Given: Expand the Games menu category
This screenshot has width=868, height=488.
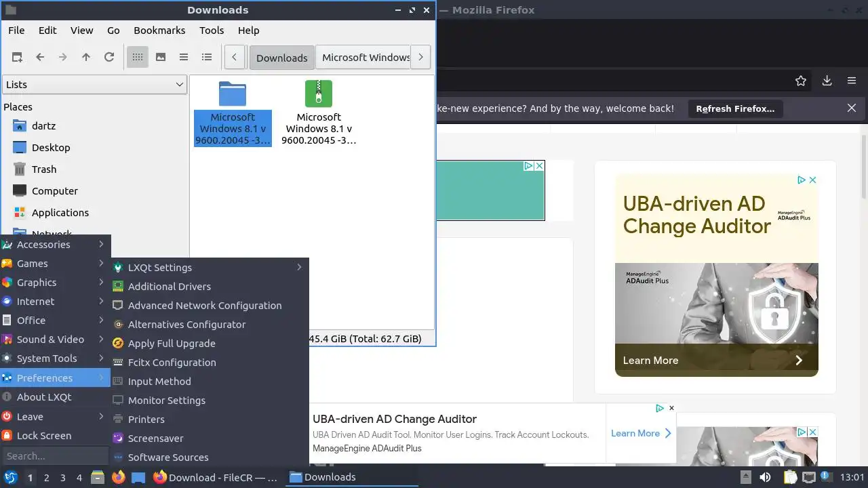Looking at the screenshot, I should (55, 264).
